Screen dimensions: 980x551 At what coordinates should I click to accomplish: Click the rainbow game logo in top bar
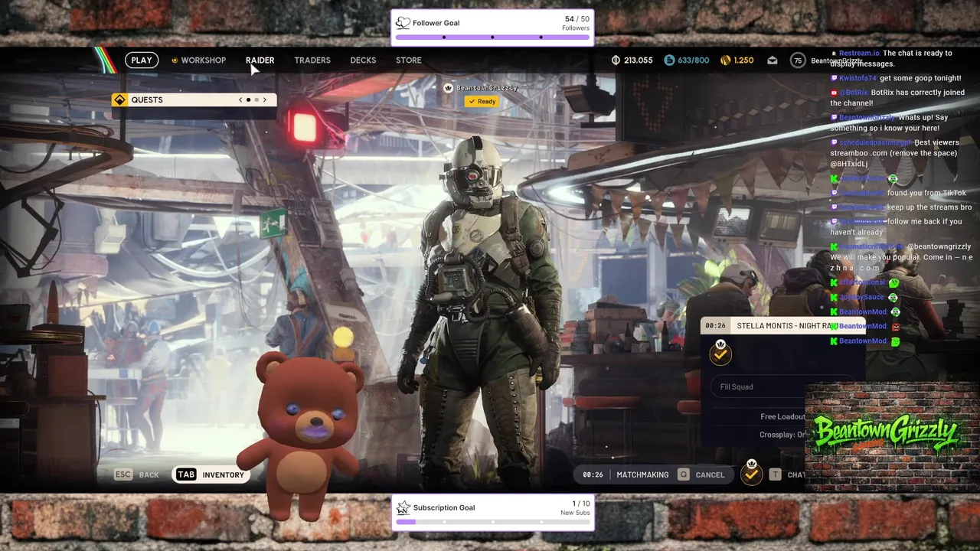point(105,60)
